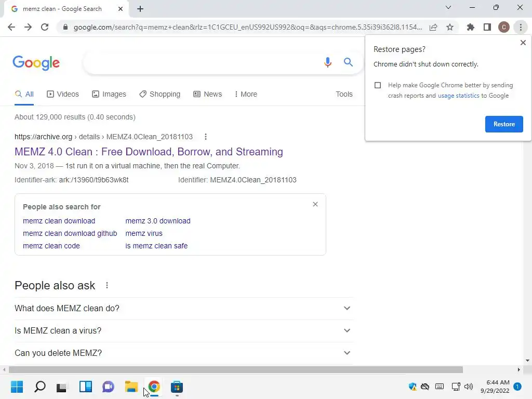Screen dimensions: 532x399
Task: Click the scroll right arrow at bottom
Action: point(519,369)
